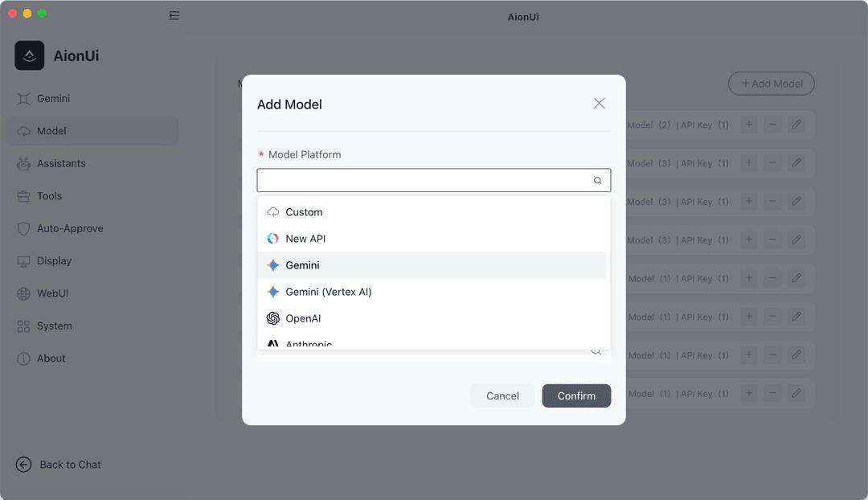Click the Auto-Approve shield icon
868x500 pixels.
click(23, 228)
